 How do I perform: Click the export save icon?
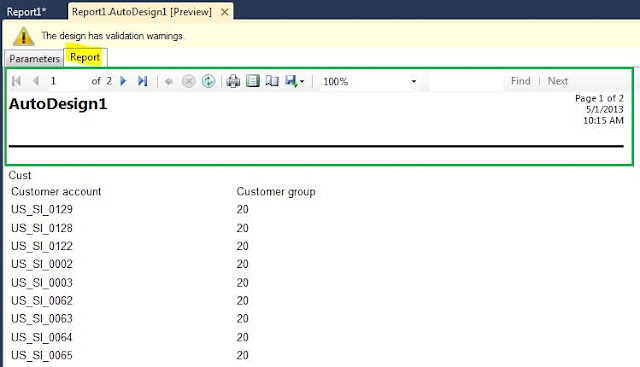pos(291,81)
